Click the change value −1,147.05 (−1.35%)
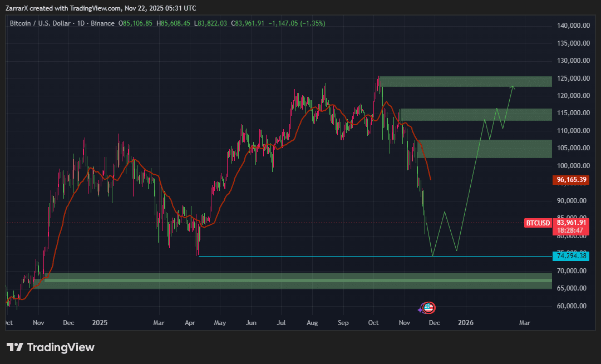601x364 pixels. pos(297,23)
